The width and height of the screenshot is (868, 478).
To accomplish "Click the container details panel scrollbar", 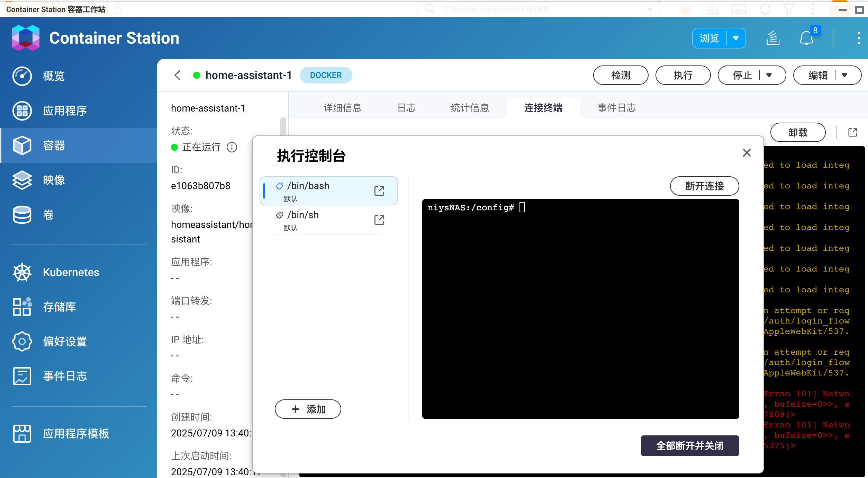I will coord(283,126).
